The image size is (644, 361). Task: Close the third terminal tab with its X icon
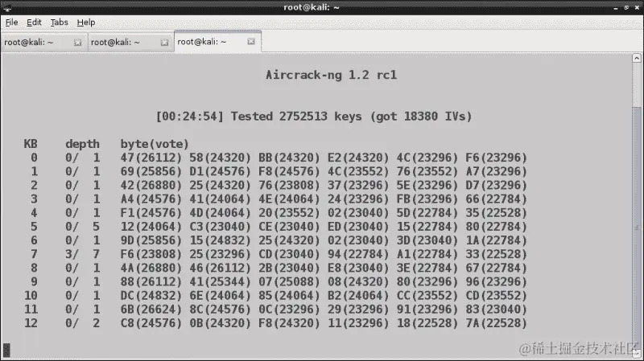point(251,42)
